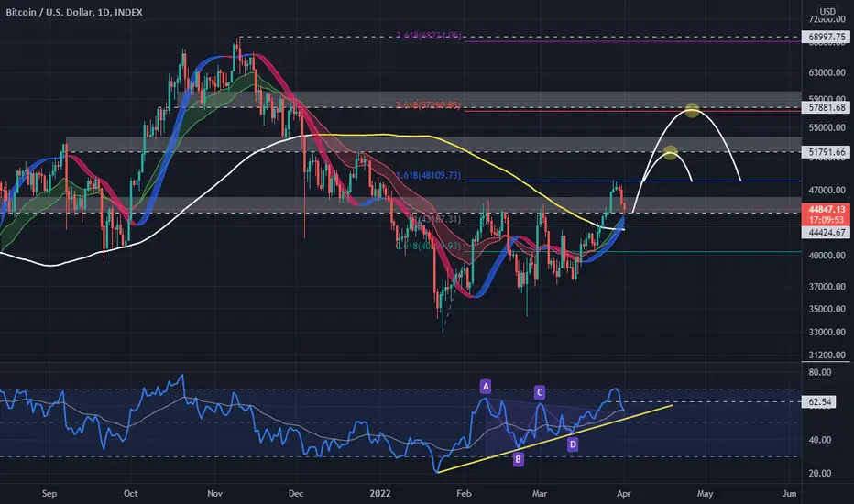Image resolution: width=854 pixels, height=504 pixels.
Task: Click the Bitcoin / U.S. Dollar chart title
Action: tap(74, 12)
